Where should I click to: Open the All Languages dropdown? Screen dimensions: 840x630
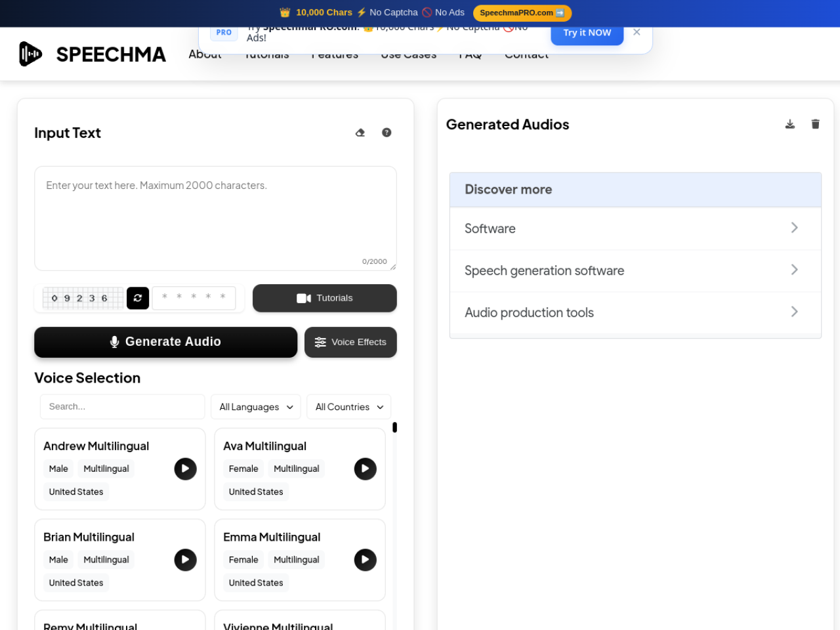[256, 407]
